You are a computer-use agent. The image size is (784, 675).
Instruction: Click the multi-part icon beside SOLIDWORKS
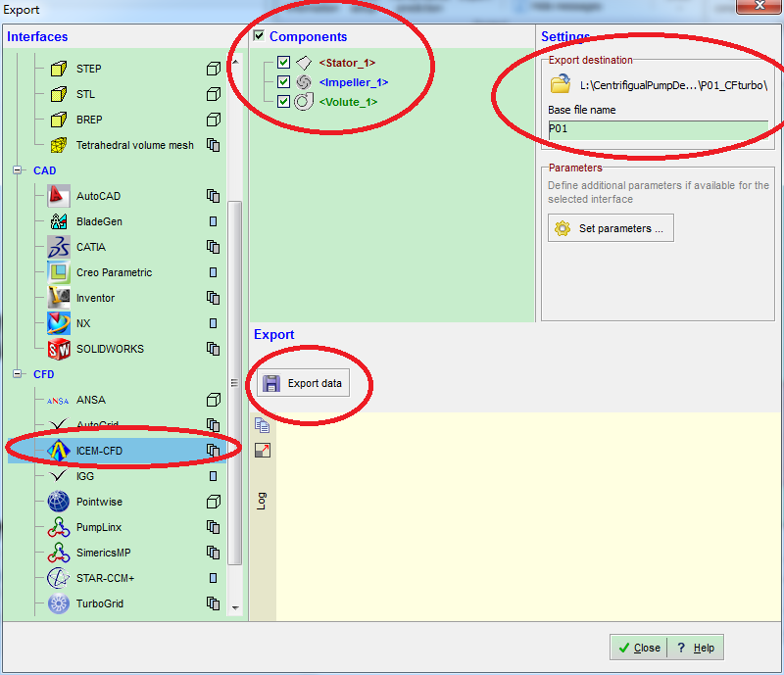click(213, 349)
